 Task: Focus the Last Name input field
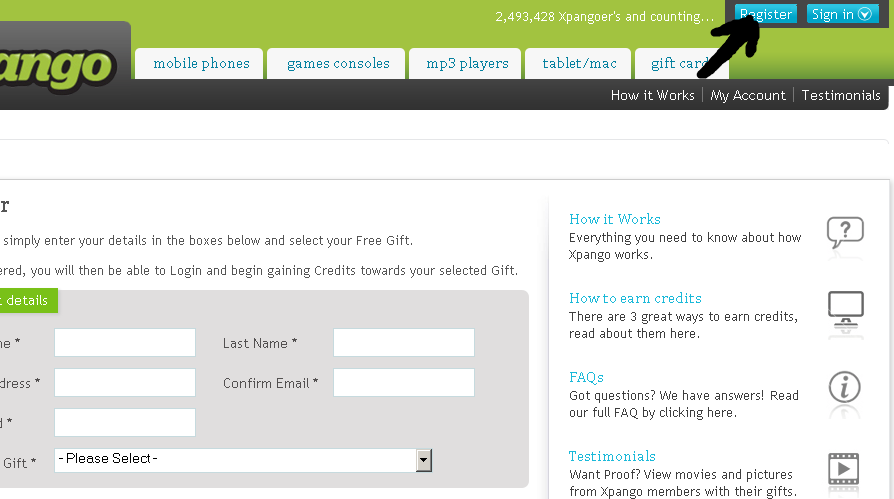coord(404,343)
